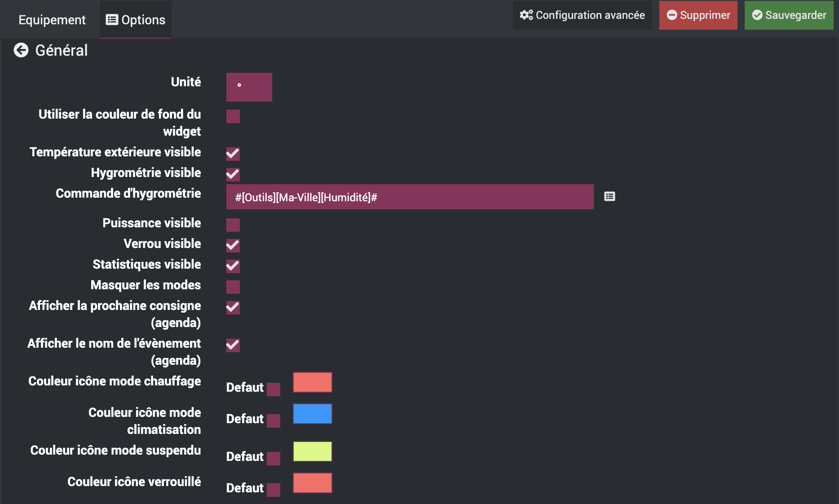The width and height of the screenshot is (839, 504).
Task: Uncheck Température extérieure visible
Action: pos(233,154)
